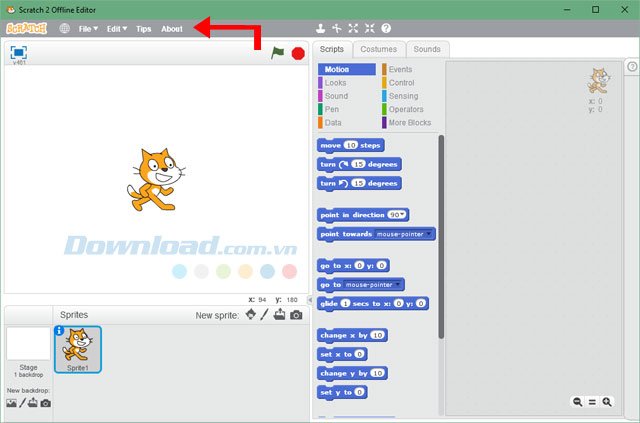This screenshot has height=423, width=640.
Task: Click the red stop sign
Action: tap(298, 53)
